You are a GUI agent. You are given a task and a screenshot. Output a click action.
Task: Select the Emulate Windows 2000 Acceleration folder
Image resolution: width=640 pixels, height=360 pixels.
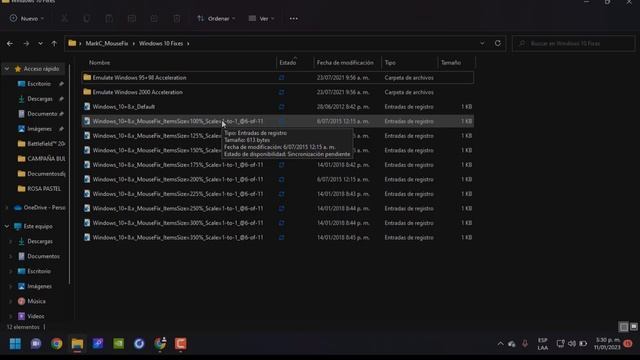[x=278, y=92]
